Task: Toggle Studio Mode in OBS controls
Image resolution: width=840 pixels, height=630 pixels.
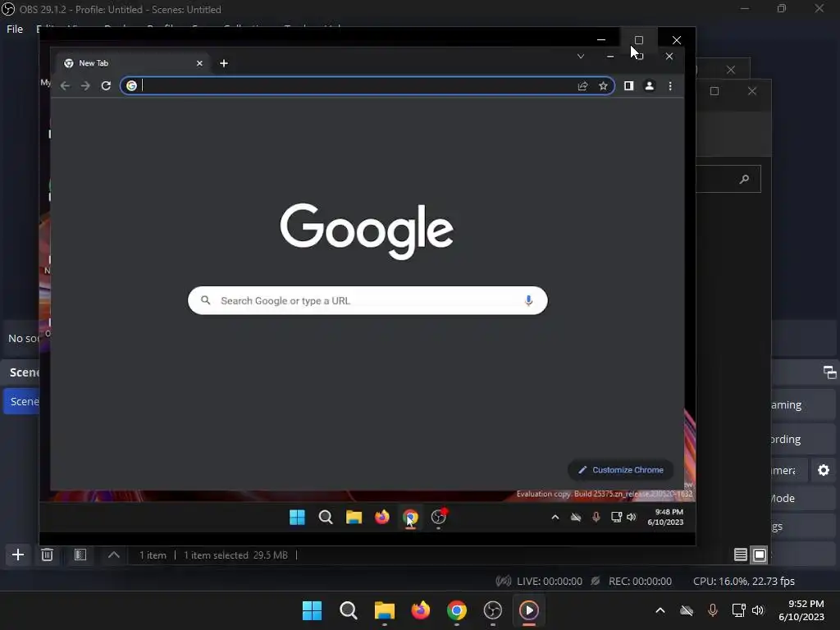Action: point(803,498)
